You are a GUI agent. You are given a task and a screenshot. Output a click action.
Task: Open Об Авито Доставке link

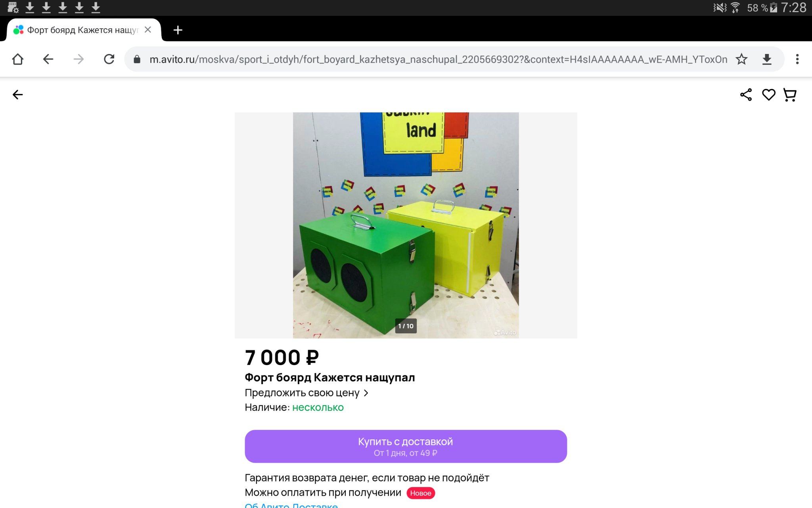(291, 506)
